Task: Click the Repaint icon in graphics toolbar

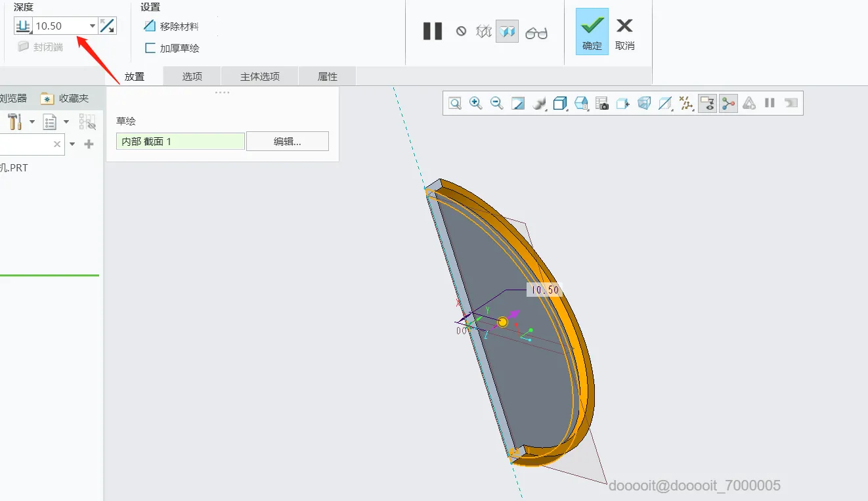Action: pyautogui.click(x=518, y=103)
